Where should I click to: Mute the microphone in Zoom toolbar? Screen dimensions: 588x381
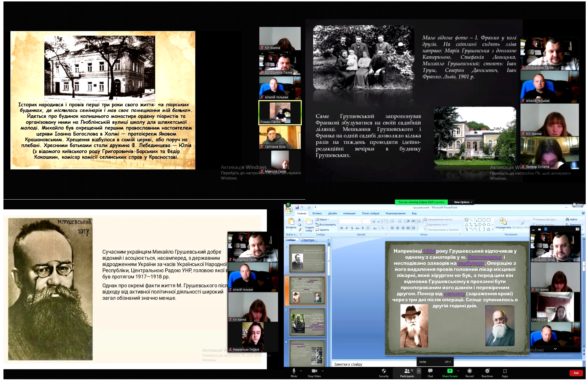tap(294, 371)
